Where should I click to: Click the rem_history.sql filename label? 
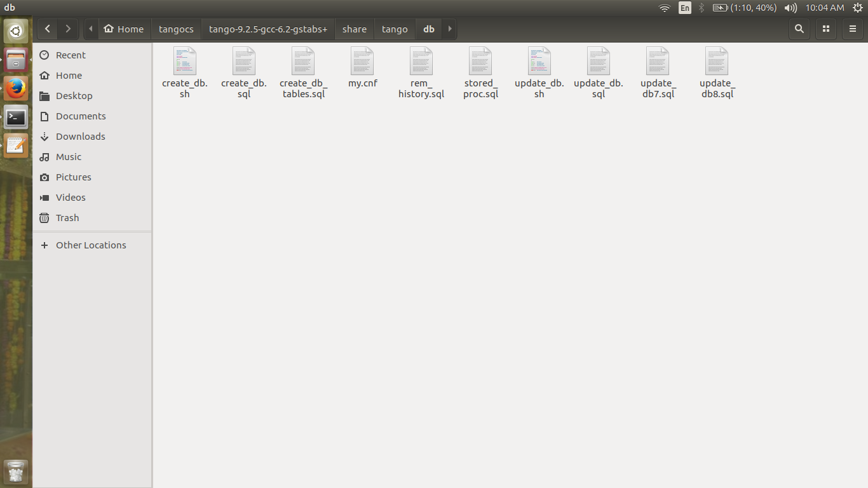coord(421,88)
